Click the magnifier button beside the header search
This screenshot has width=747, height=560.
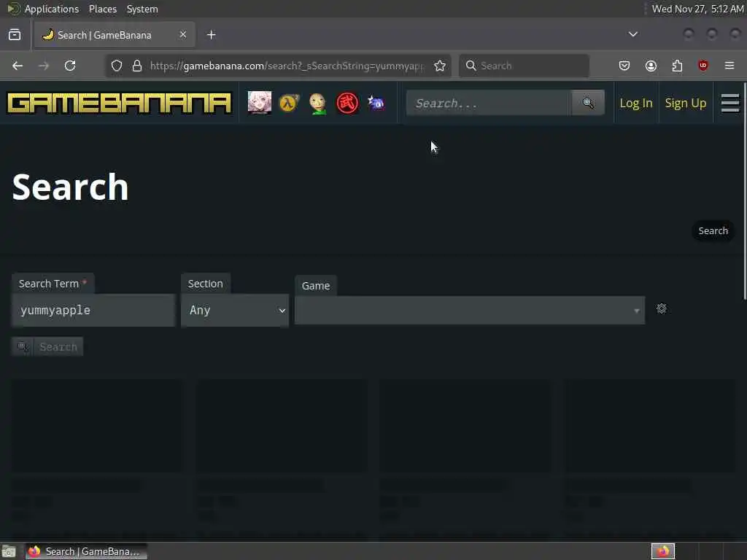(x=588, y=103)
